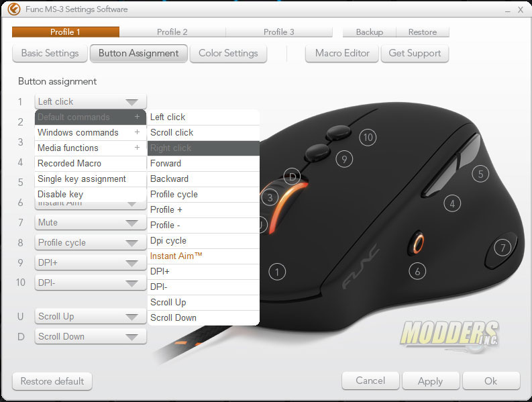The width and height of the screenshot is (532, 402).
Task: Select Disable key menu entry
Action: (91, 194)
